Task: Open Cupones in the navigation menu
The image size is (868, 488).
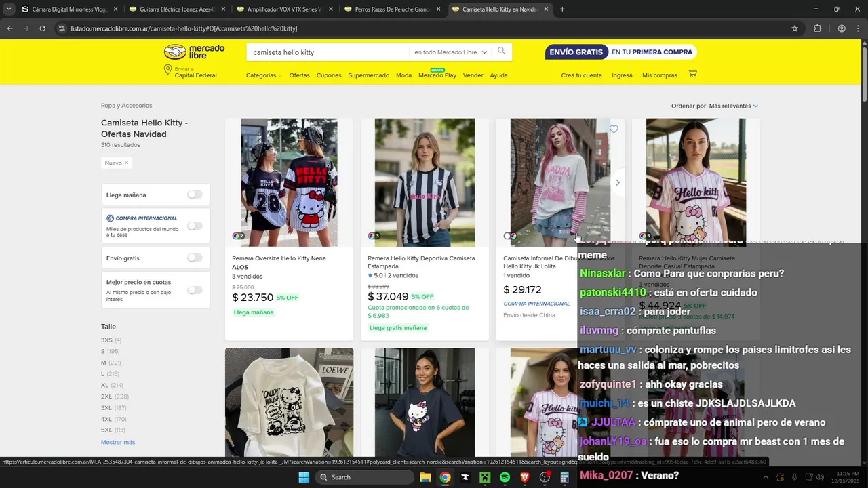Action: click(x=329, y=75)
